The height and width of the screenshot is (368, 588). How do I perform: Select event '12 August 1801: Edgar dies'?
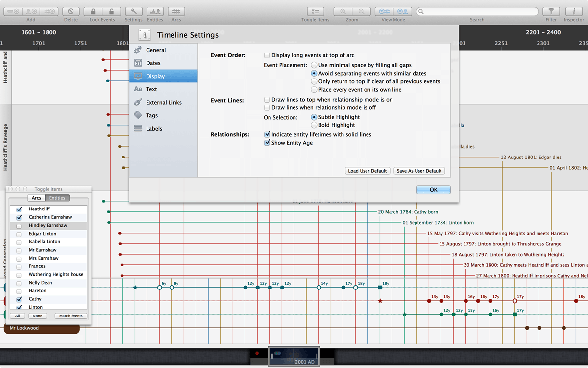[531, 158]
